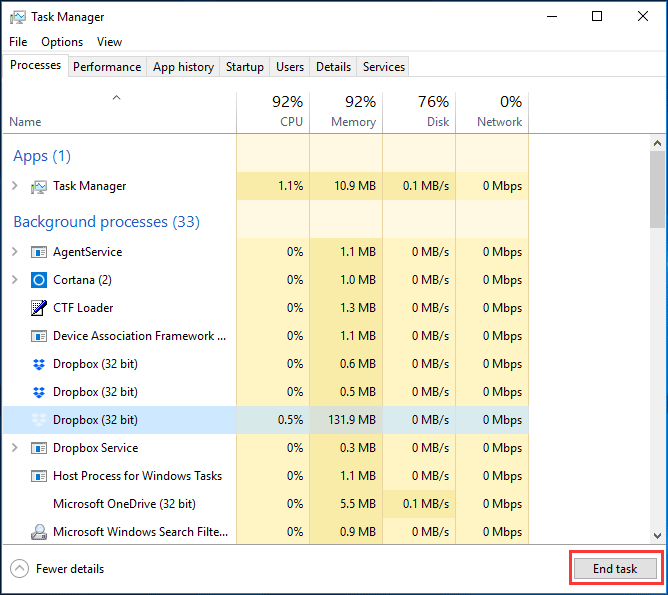Click Dropbox icon in 0.6 MB row
Screen dimensions: 668x595
click(x=39, y=365)
